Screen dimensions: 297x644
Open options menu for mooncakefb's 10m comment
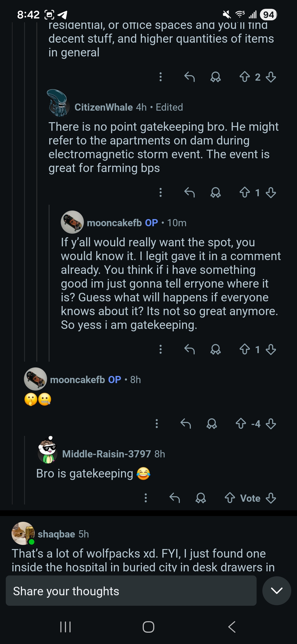161,350
